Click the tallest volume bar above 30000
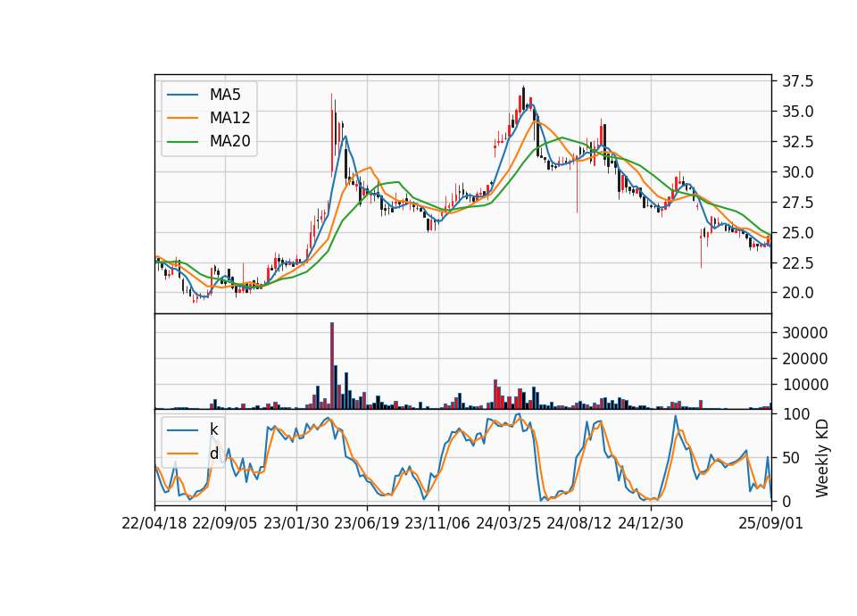Image resolution: width=857 pixels, height=616 pixels. pyautogui.click(x=332, y=366)
